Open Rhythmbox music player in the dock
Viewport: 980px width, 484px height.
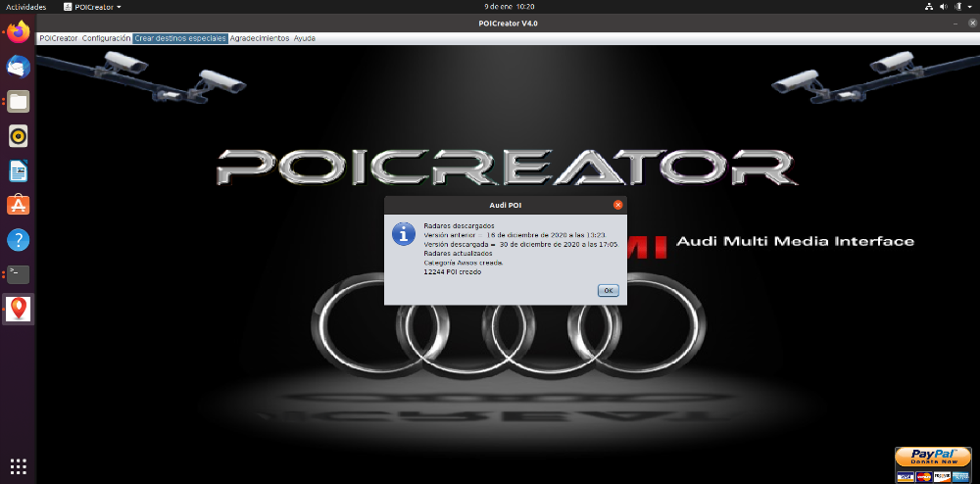point(19,135)
